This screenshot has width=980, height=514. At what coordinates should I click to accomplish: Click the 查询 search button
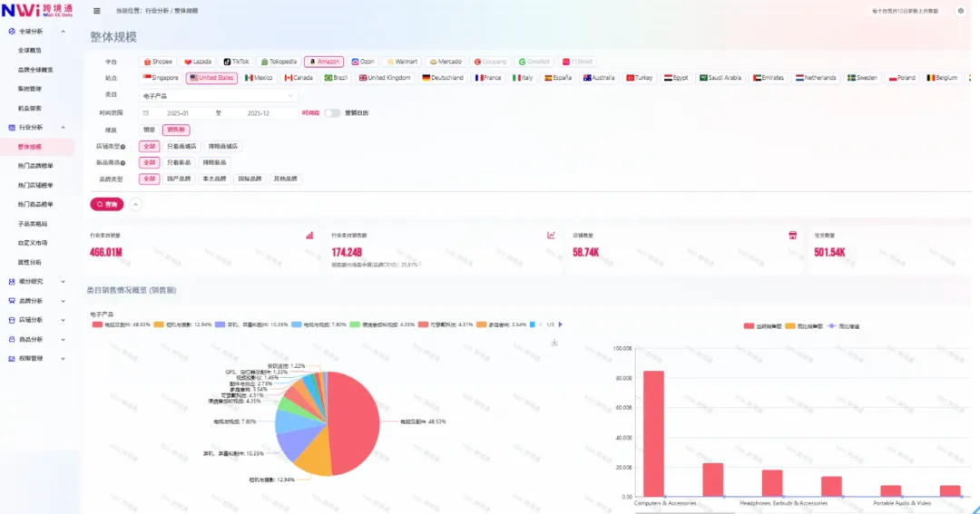[x=107, y=204]
